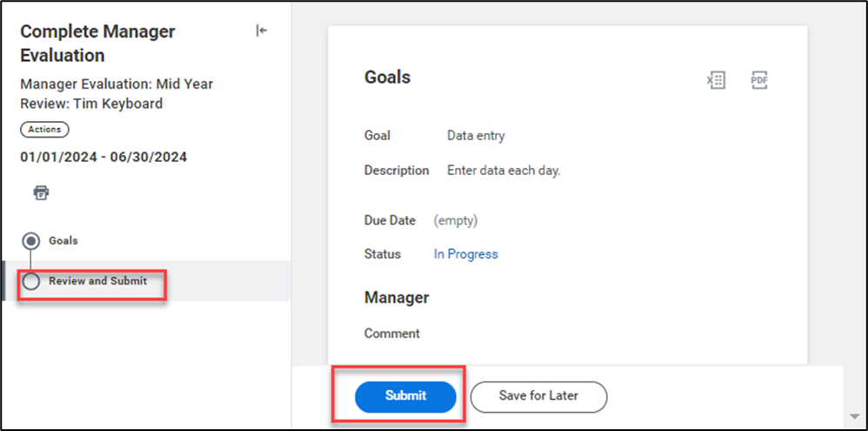Click the Manager Comment label
This screenshot has height=431, width=868.
tap(391, 333)
